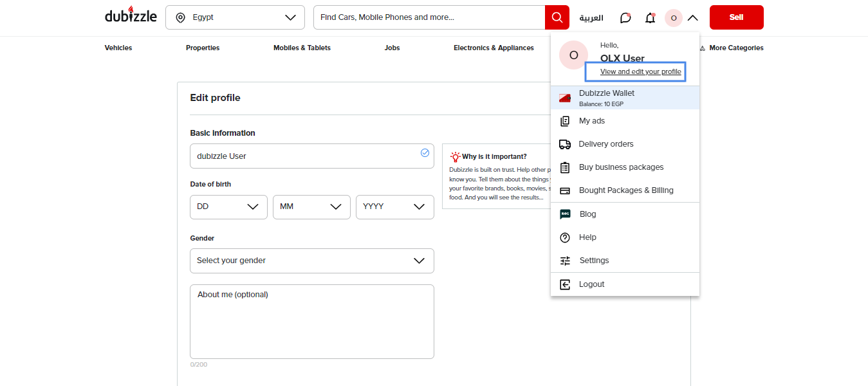This screenshot has height=386, width=868.
Task: Click the My ads icon
Action: pyautogui.click(x=564, y=121)
